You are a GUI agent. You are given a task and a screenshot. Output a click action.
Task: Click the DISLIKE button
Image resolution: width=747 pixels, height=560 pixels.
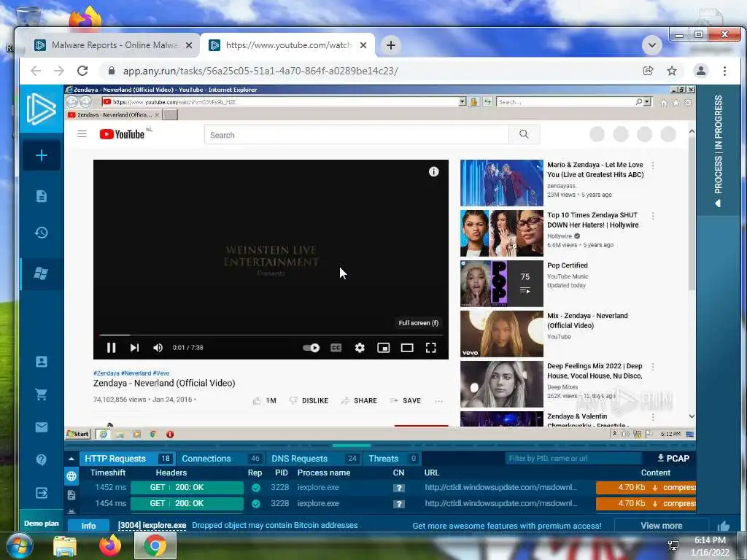[x=309, y=400]
